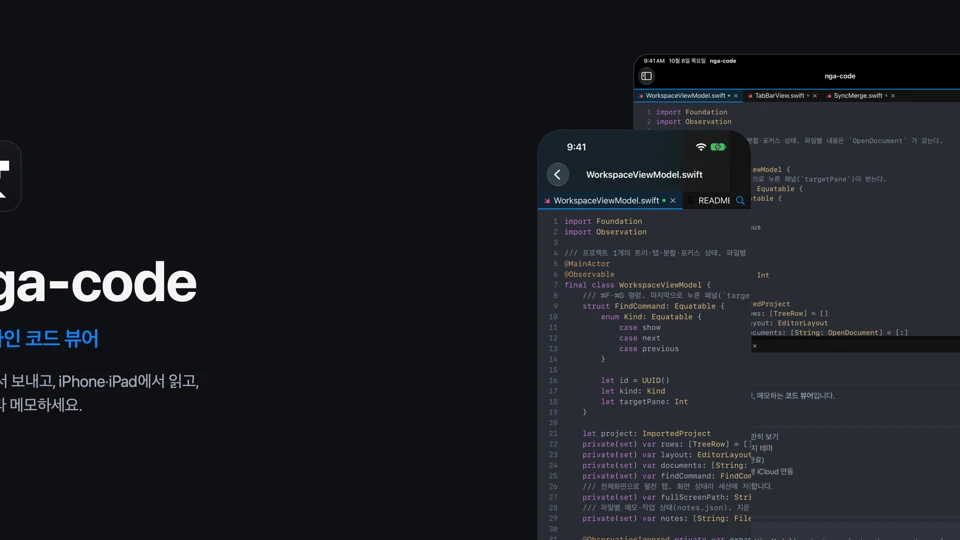This screenshot has height=540, width=960.
Task: Click 'iCloud 연동' text on iPad
Action: [x=775, y=471]
